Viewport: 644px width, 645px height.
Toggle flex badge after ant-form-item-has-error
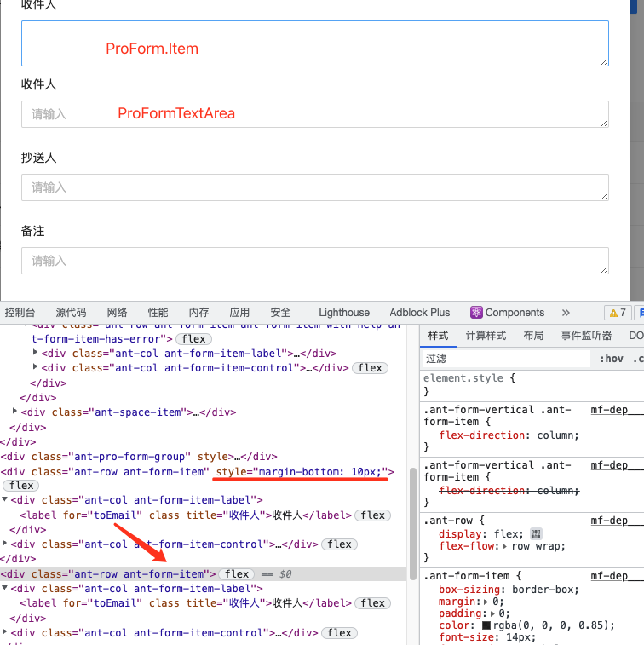click(193, 339)
